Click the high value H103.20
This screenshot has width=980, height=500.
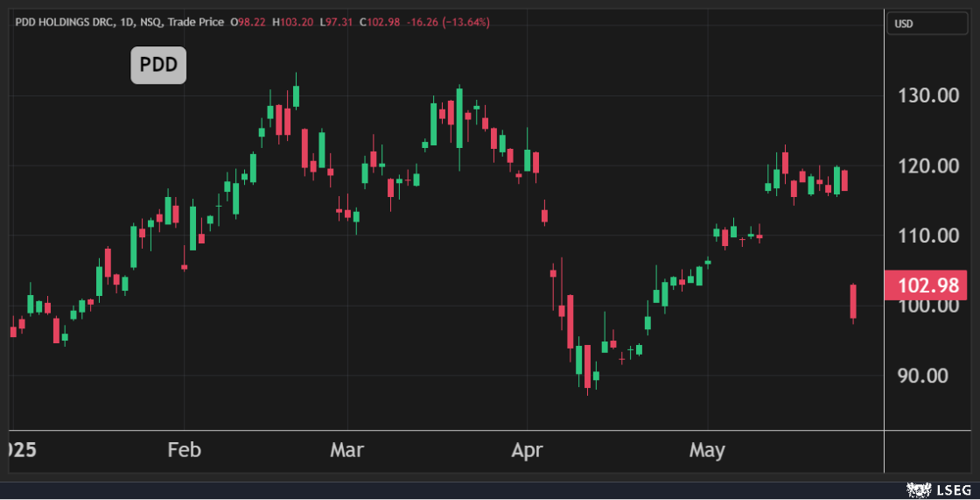pos(292,22)
